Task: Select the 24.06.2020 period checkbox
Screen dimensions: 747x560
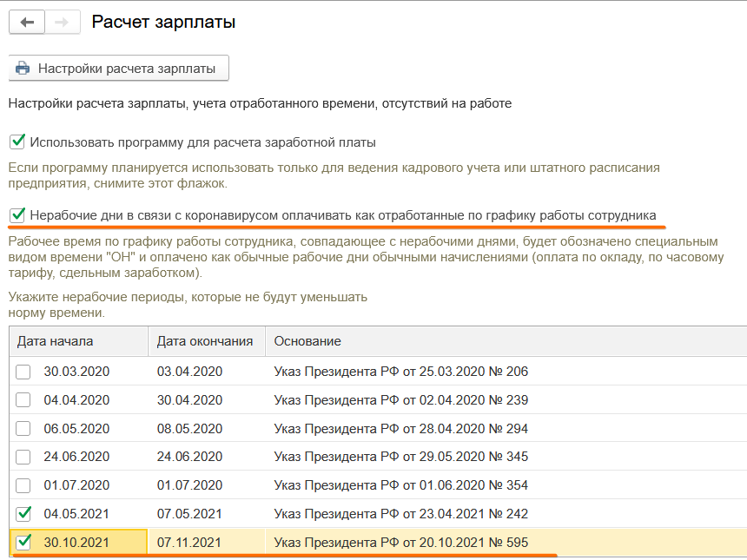Action: (x=23, y=457)
